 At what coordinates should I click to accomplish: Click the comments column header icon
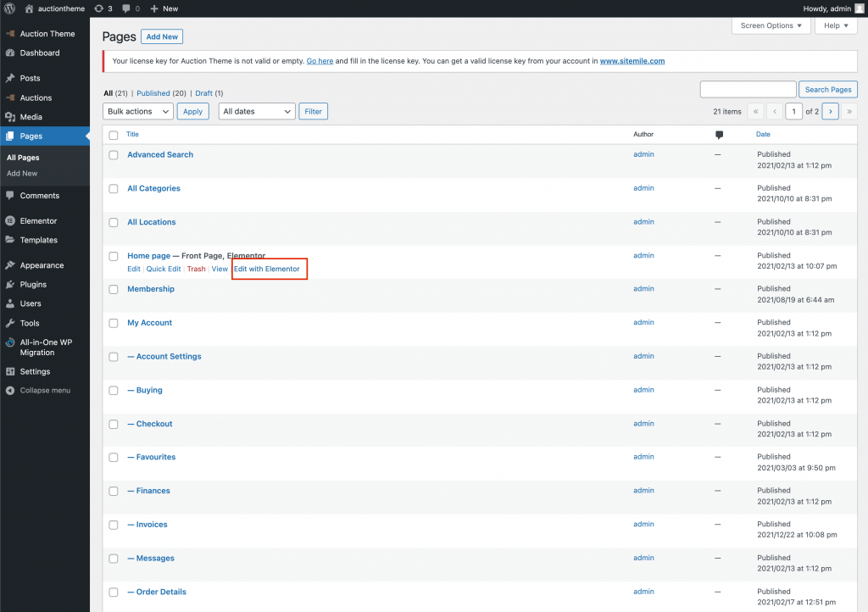click(x=719, y=135)
